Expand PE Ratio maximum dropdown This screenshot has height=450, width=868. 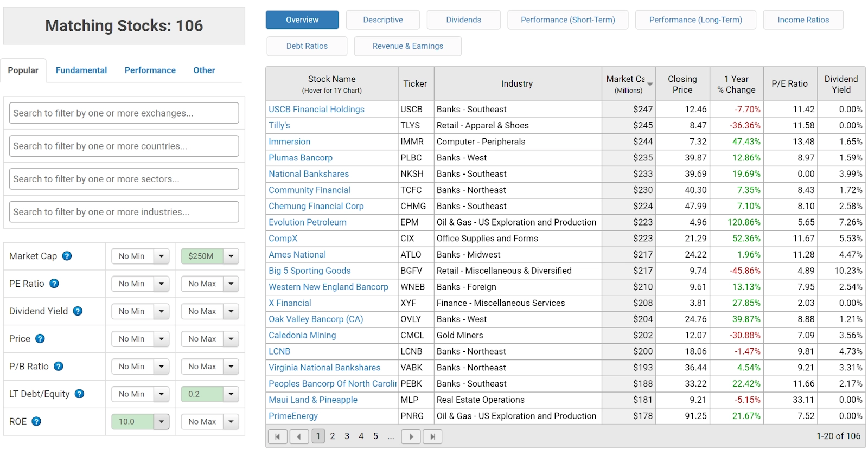tap(231, 284)
